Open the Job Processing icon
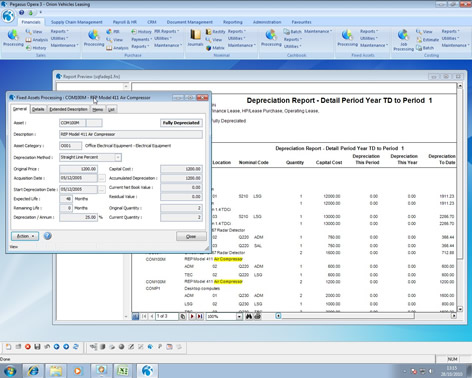Screen dimensions: 472x378 (403, 35)
